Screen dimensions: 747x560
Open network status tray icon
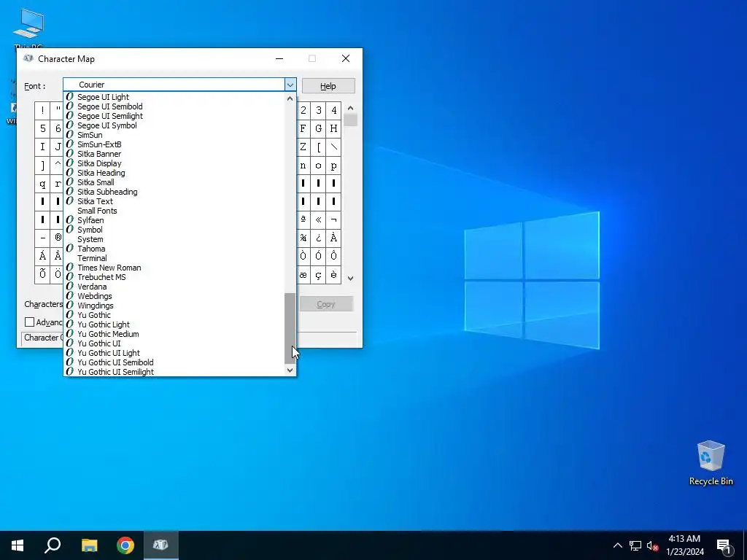[635, 545]
